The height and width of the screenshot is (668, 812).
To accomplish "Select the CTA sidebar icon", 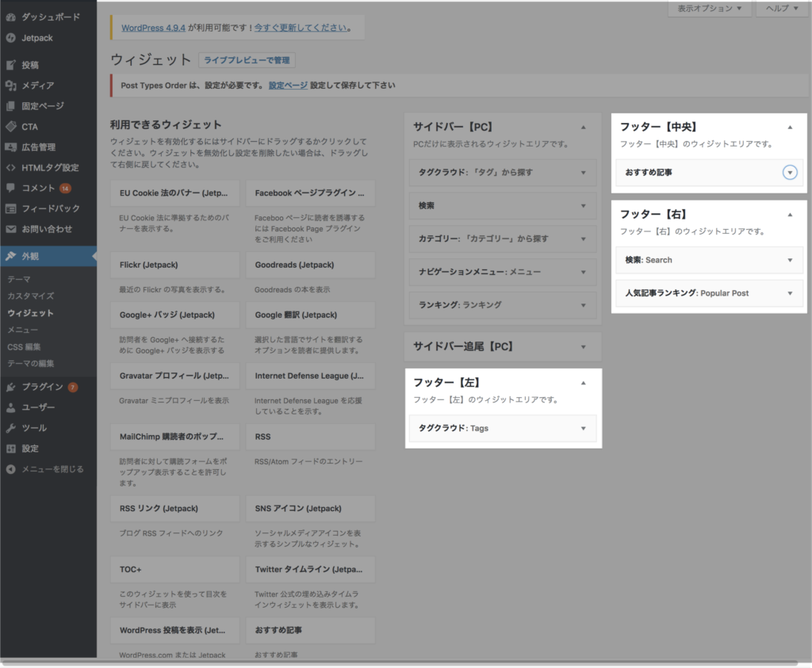I will [x=12, y=125].
